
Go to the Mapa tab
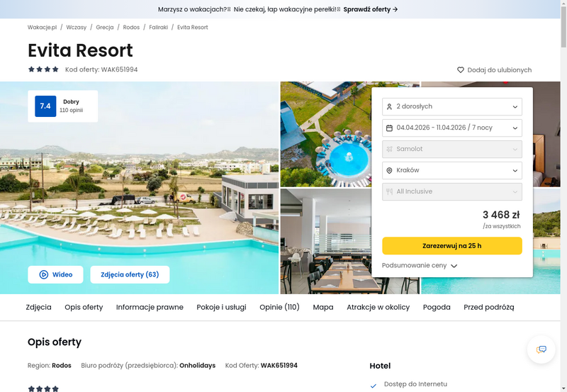pos(323,307)
